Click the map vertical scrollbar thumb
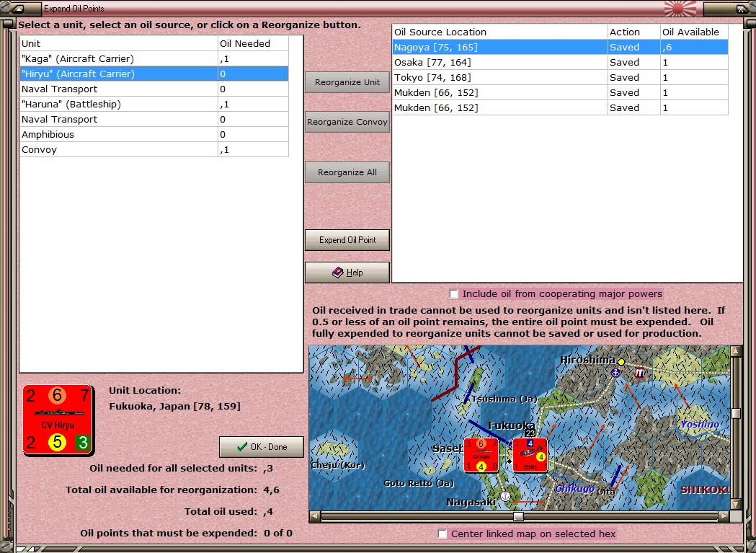 [736, 413]
